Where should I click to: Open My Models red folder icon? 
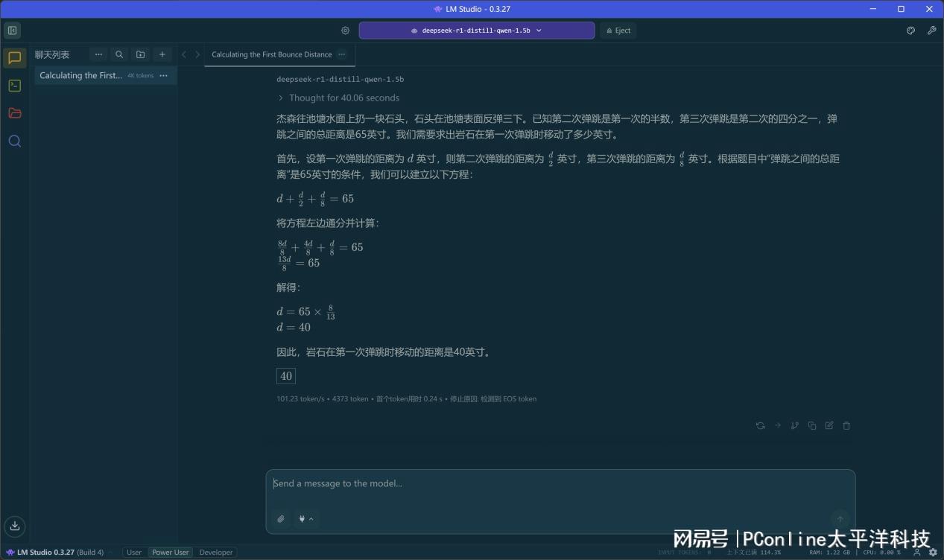coord(14,113)
